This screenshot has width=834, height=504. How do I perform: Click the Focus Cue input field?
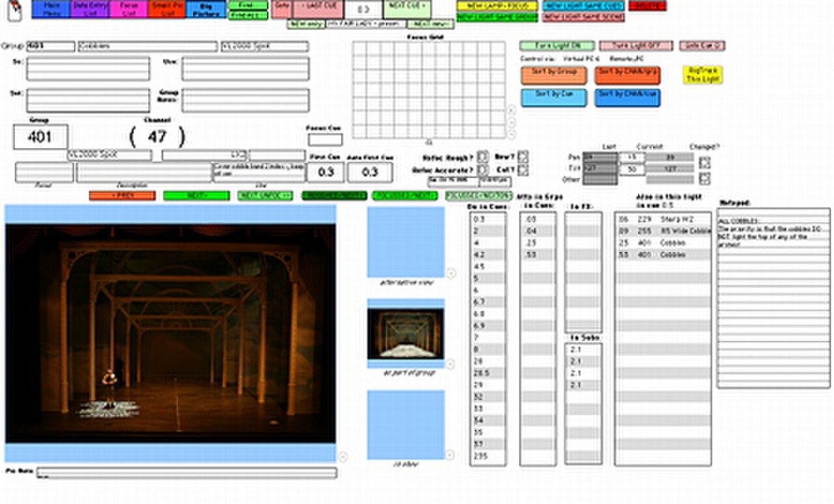pos(325,139)
